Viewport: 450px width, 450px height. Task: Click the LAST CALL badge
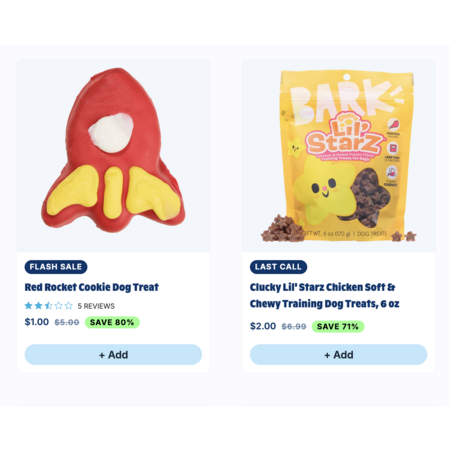pos(278,267)
